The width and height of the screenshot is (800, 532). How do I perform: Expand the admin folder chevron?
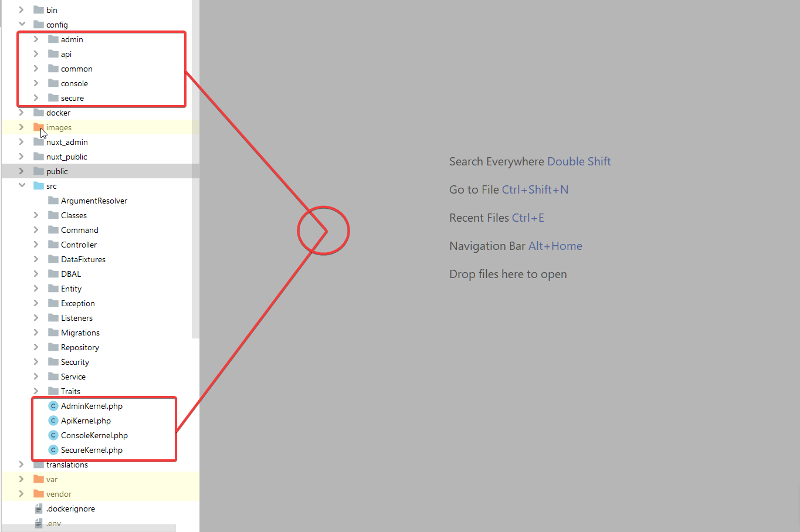36,39
